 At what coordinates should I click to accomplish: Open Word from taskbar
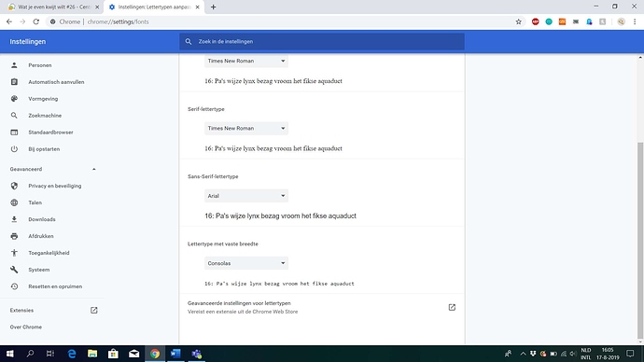(175, 354)
